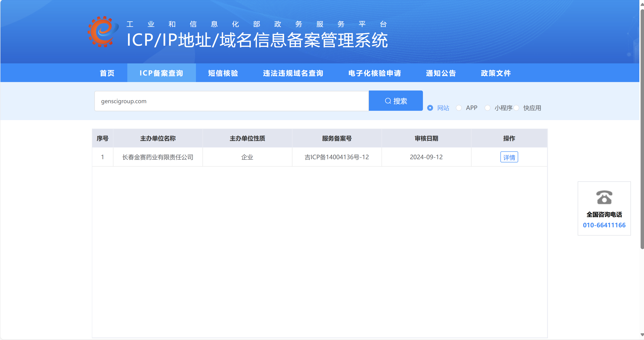Choose the 快应用 radio option
644x340 pixels.
(516, 108)
